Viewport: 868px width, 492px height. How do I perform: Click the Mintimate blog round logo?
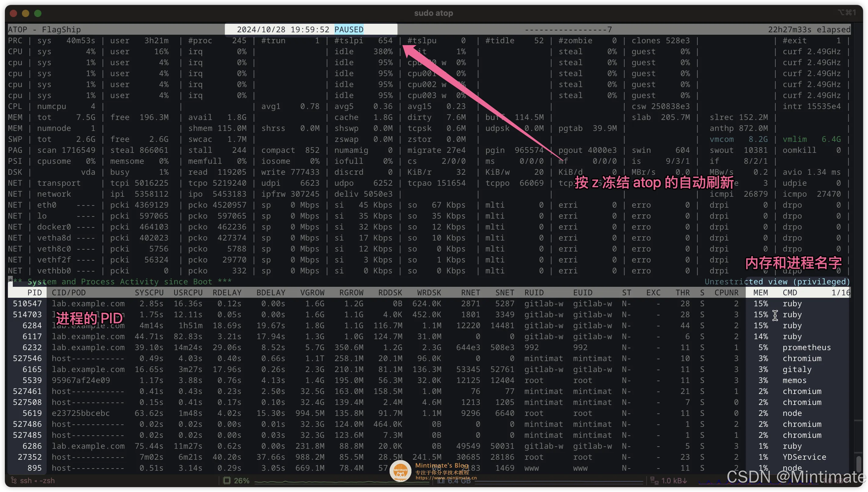pos(400,471)
